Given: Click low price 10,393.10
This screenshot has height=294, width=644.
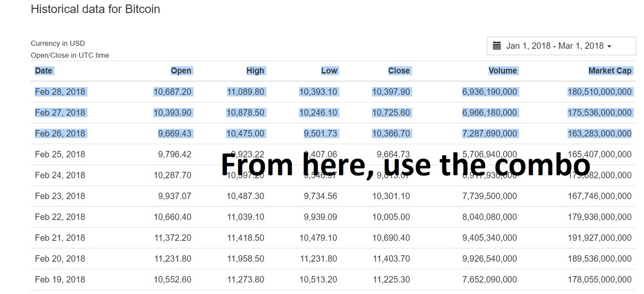Looking at the screenshot, I should [318, 92].
